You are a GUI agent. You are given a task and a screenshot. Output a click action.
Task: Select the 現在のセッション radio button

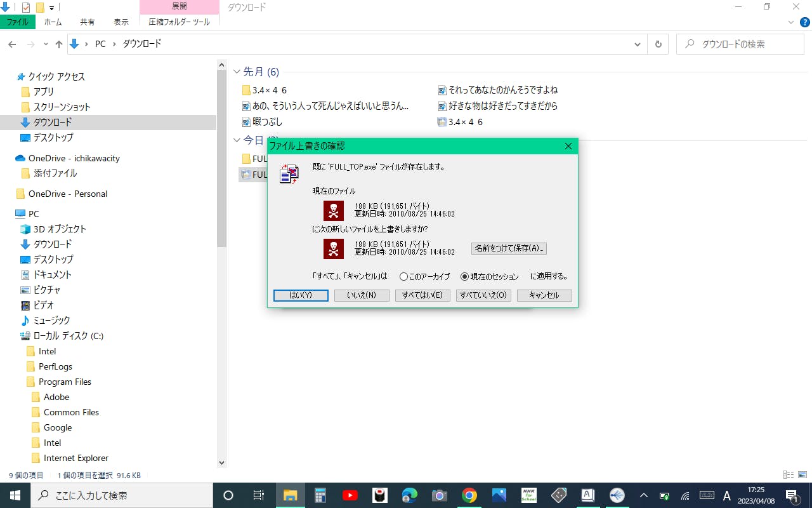(464, 277)
